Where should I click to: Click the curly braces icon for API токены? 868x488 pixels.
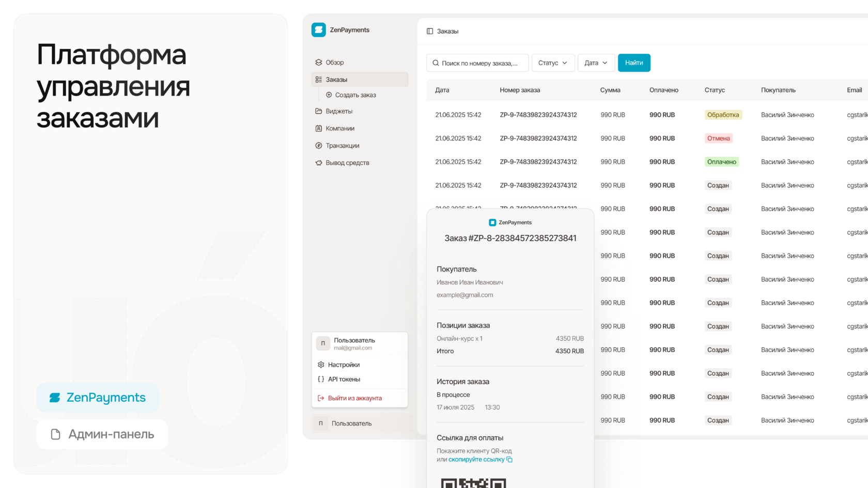(321, 379)
